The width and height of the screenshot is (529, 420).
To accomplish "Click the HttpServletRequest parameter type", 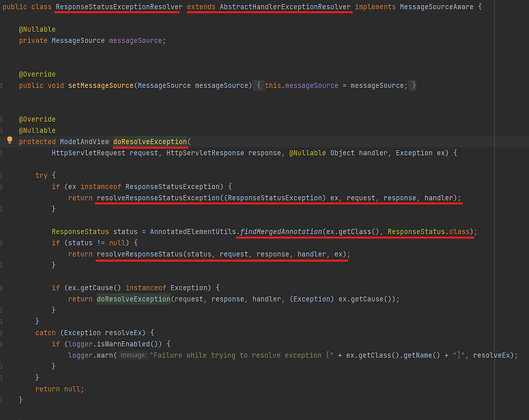I will [x=88, y=153].
